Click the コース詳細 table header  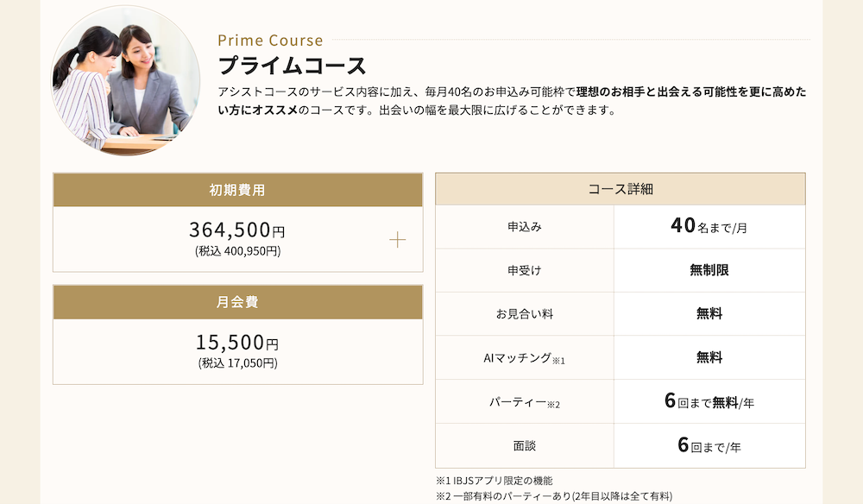click(620, 189)
